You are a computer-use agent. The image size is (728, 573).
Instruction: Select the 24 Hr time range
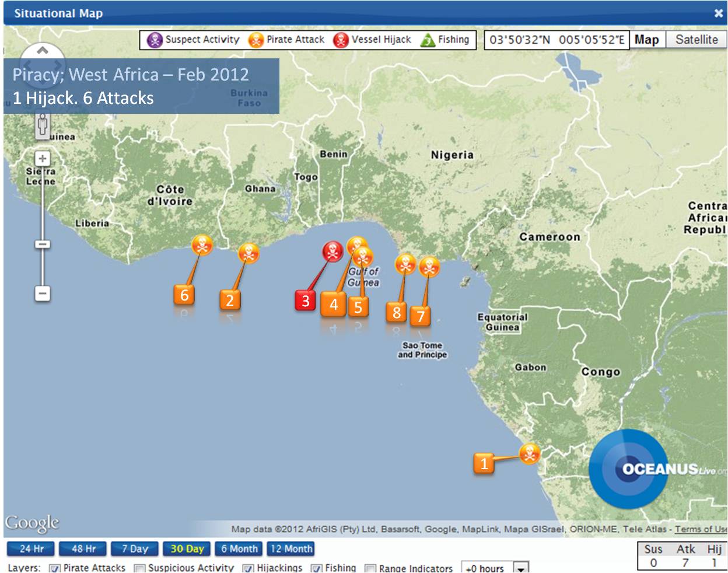point(31,548)
